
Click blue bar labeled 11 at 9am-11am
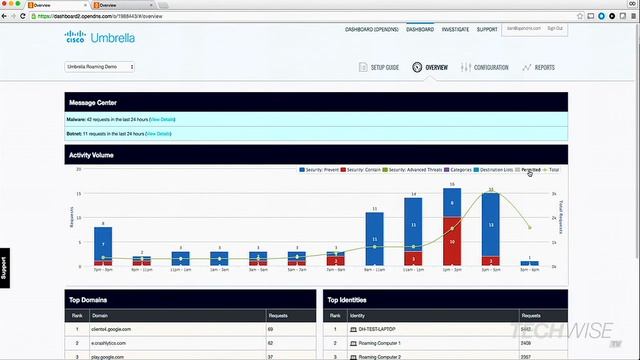coord(375,239)
